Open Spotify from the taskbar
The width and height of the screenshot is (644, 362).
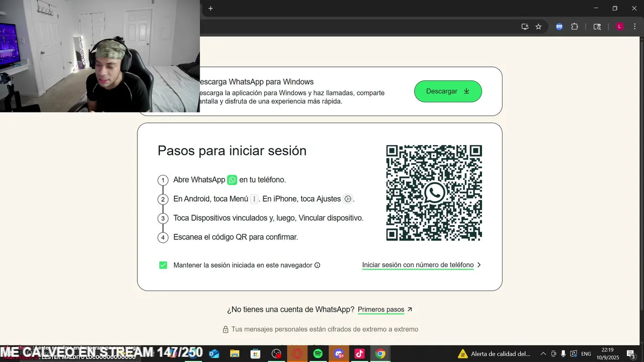pyautogui.click(x=317, y=354)
